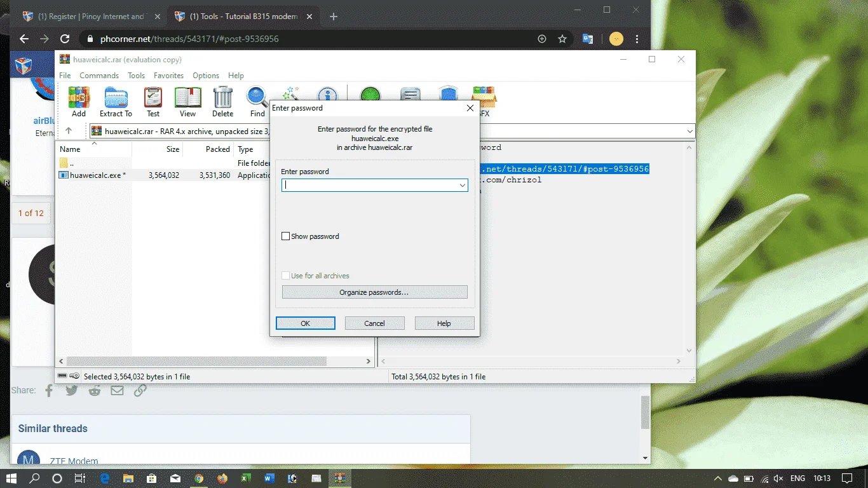Click the Find magnifier toolbar icon

(x=257, y=102)
